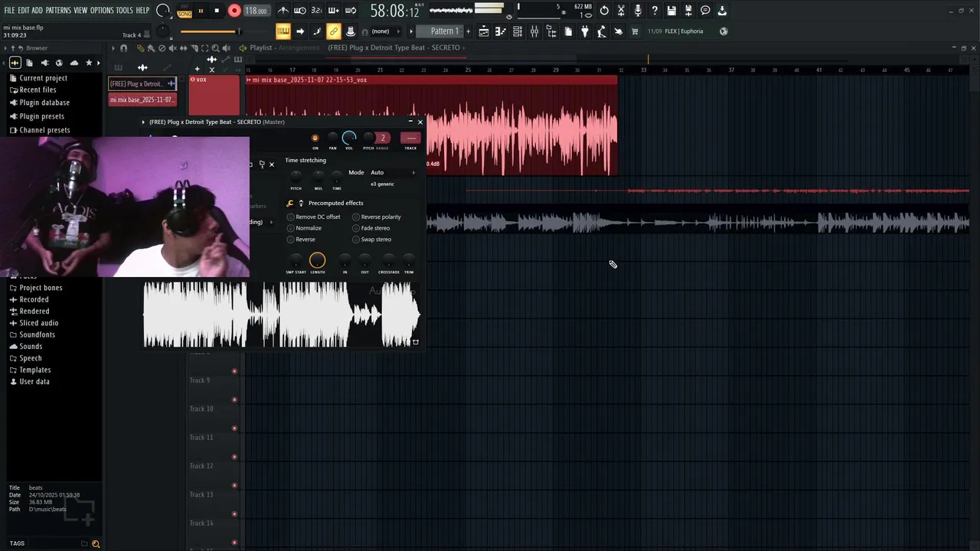Click the globe news icon

pyautogui.click(x=724, y=31)
